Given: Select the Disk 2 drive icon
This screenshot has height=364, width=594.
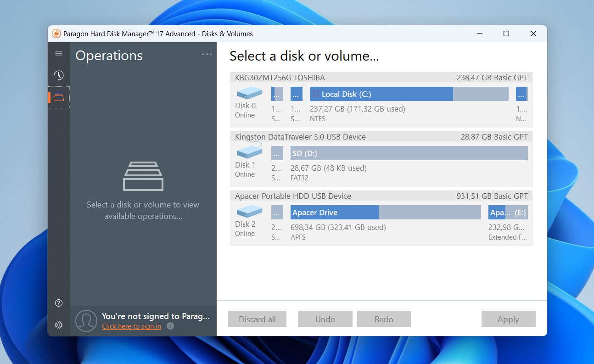Looking at the screenshot, I should [249, 212].
